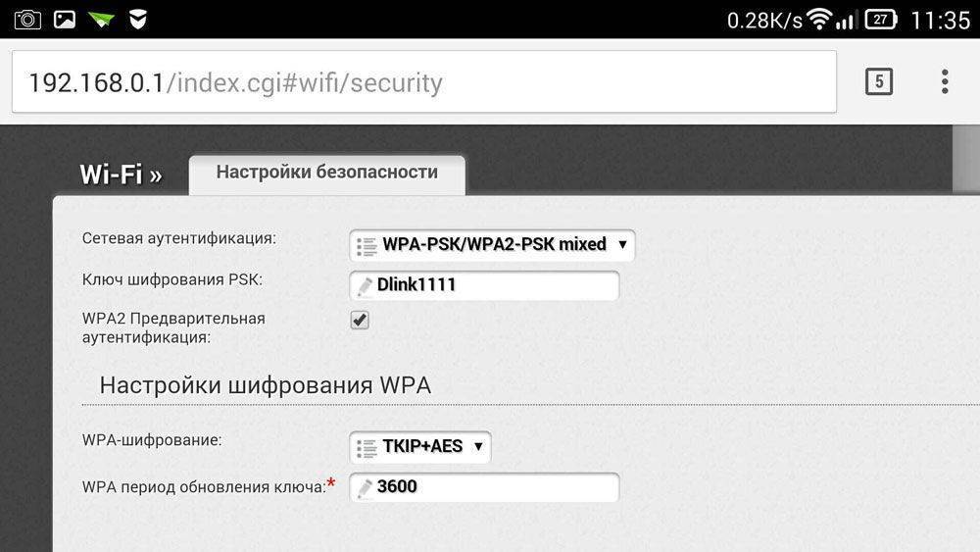The width and height of the screenshot is (980, 552).
Task: Click the arrow on the TKIP+AES selector
Action: pos(478,447)
